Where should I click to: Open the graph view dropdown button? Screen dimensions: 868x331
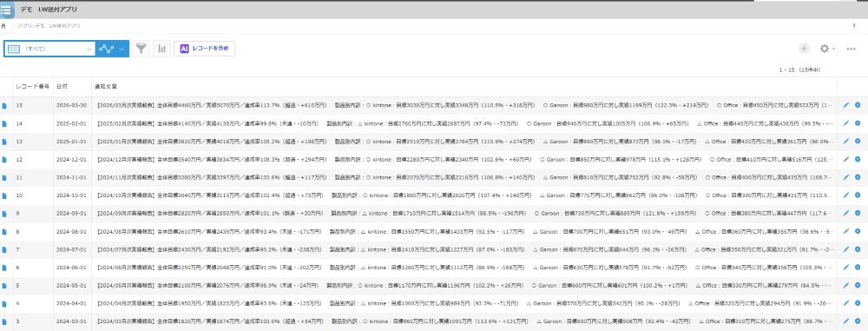pyautogui.click(x=112, y=49)
